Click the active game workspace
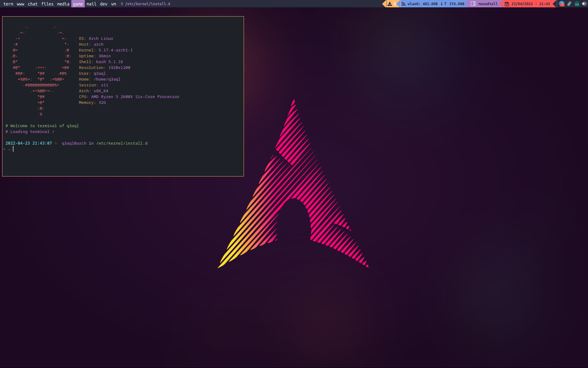This screenshot has width=588, height=368. click(x=78, y=4)
